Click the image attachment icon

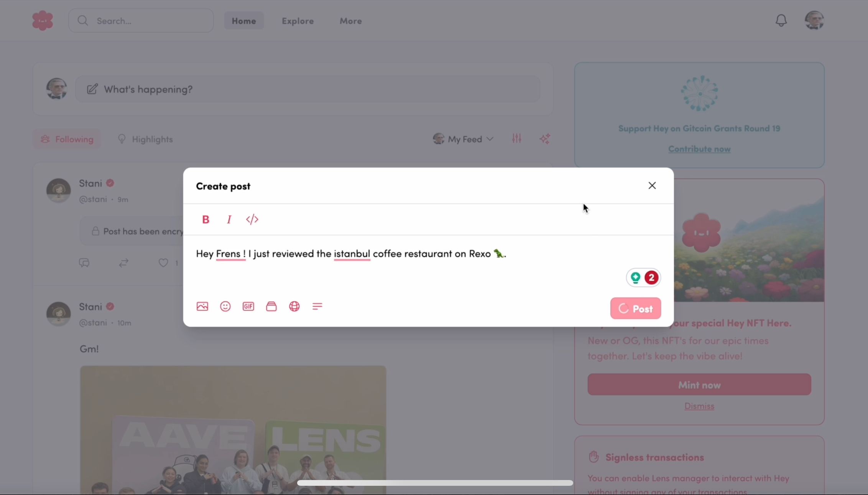pyautogui.click(x=202, y=306)
